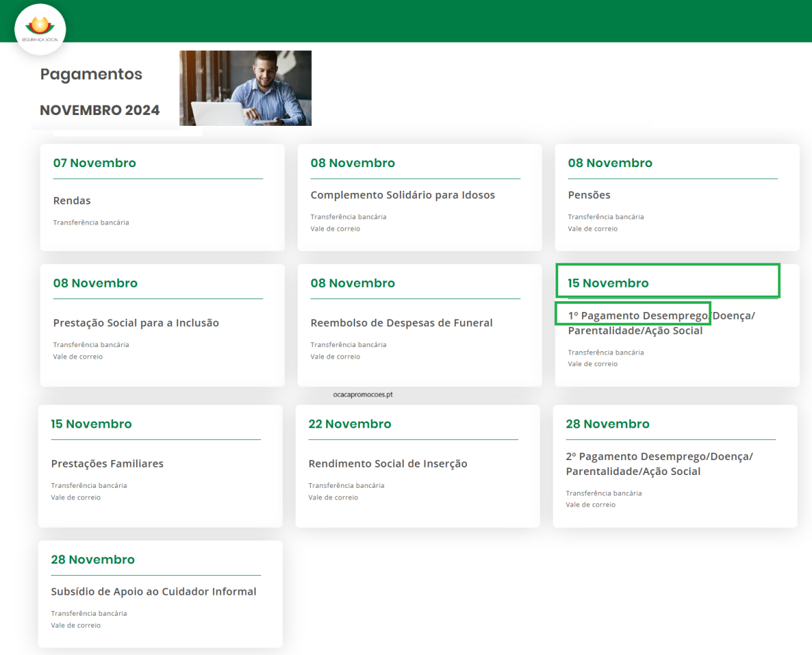Image resolution: width=812 pixels, height=655 pixels.
Task: Click the 22 Novembro date heading
Action: click(x=350, y=424)
